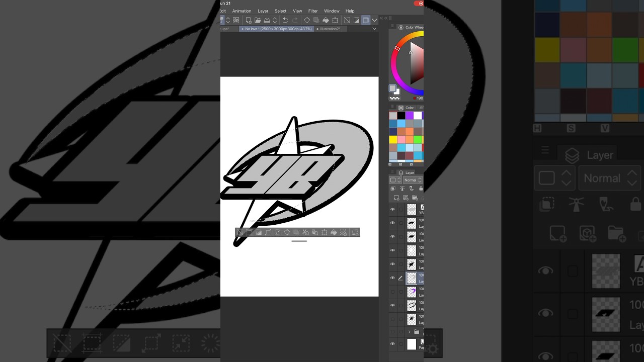Image resolution: width=644 pixels, height=362 pixels.
Task: Cut and paste icon in selection launcher
Action: pyautogui.click(x=305, y=232)
